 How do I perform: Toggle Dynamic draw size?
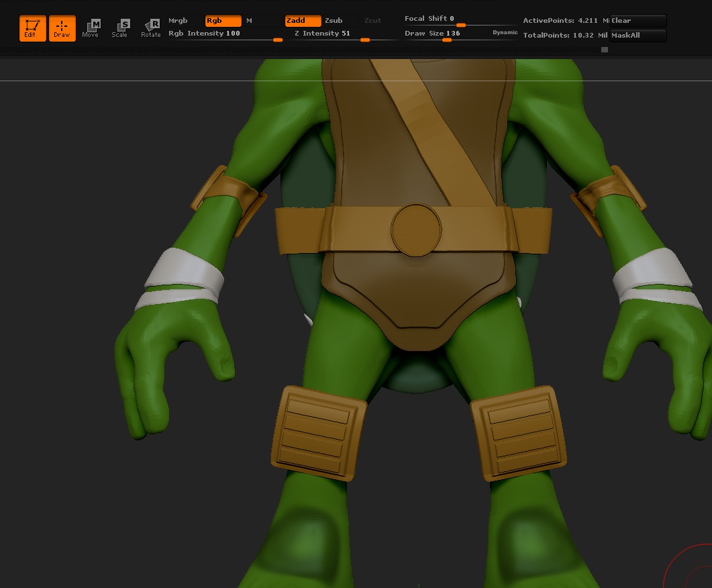505,33
